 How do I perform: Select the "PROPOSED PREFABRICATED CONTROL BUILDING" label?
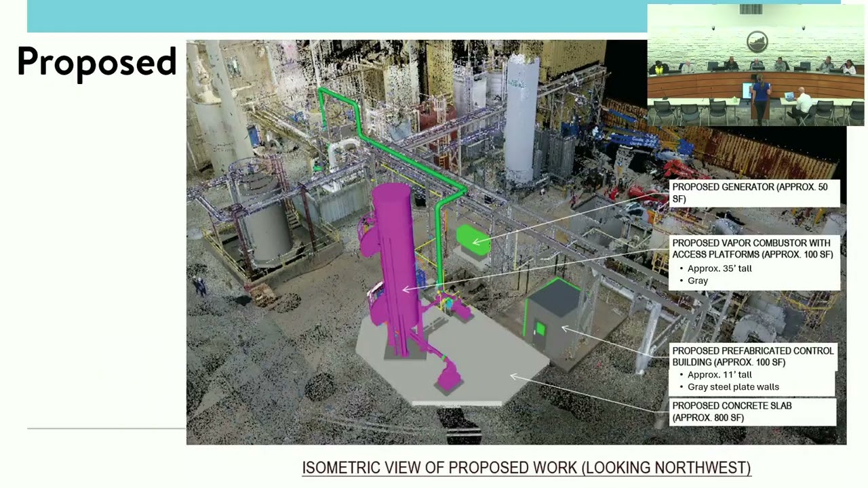pos(753,357)
